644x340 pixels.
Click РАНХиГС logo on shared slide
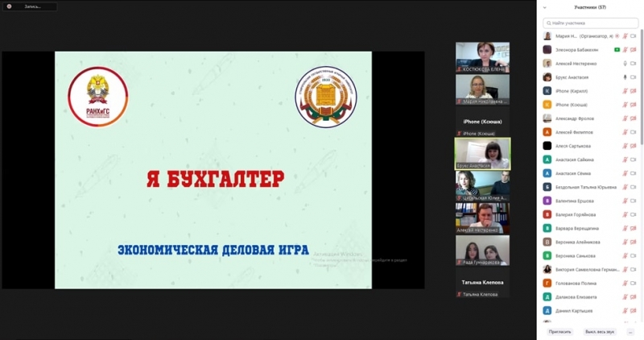97,97
